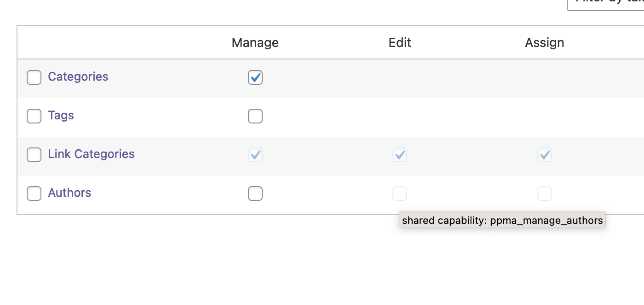The image size is (644, 305).
Task: Uncheck Assign capability for Link Categories
Action: pyautogui.click(x=544, y=155)
